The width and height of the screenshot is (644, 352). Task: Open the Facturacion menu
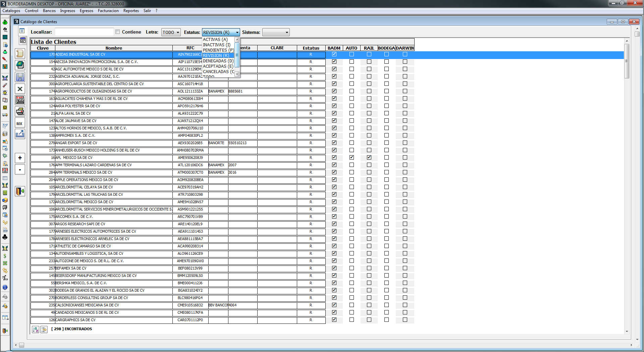pyautogui.click(x=108, y=11)
